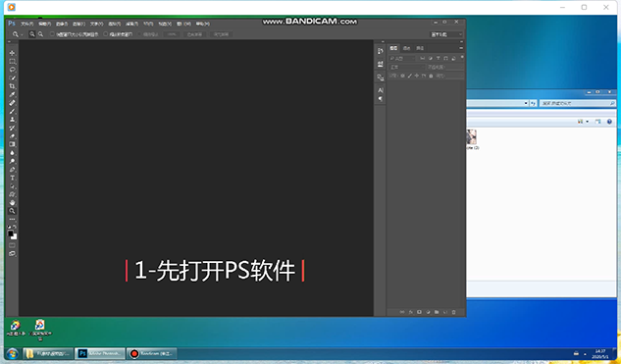
Task: Select the Blur tool
Action: (x=12, y=153)
